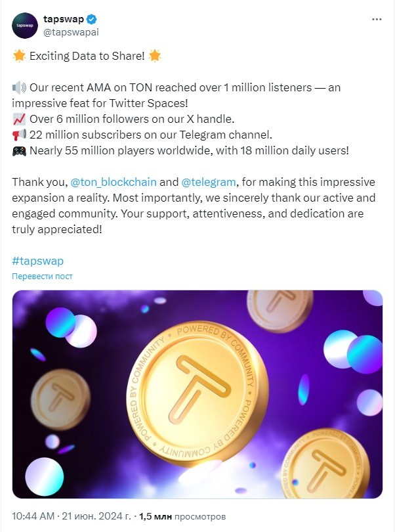Screen dimensions: 395x532
Task: Click the blurred coin on image left
Action: tap(60, 399)
